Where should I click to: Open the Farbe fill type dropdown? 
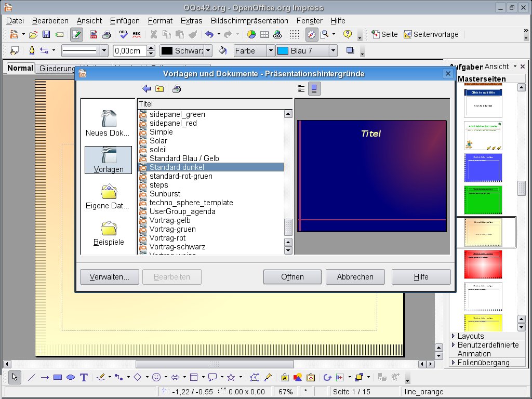pyautogui.click(x=270, y=51)
